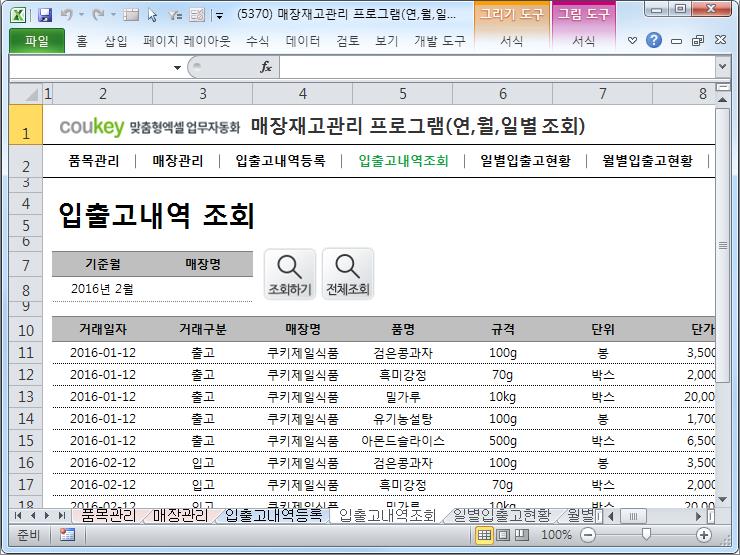
Task: Open the Redo history dropdown arrow
Action: pyautogui.click(x=113, y=15)
